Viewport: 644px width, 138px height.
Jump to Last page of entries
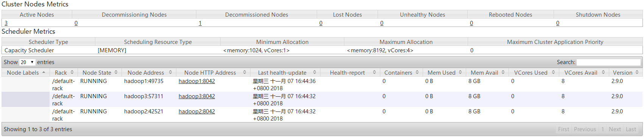coord(631,129)
